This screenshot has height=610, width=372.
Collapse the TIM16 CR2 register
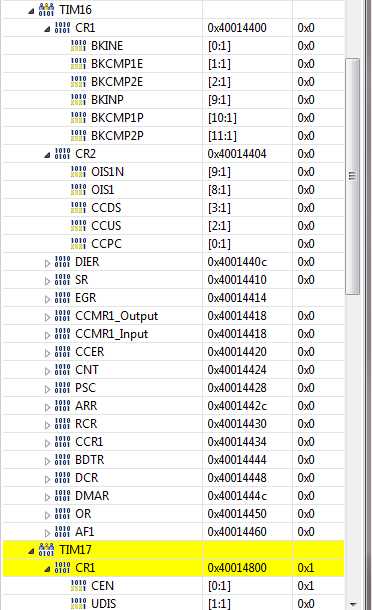coord(47,156)
